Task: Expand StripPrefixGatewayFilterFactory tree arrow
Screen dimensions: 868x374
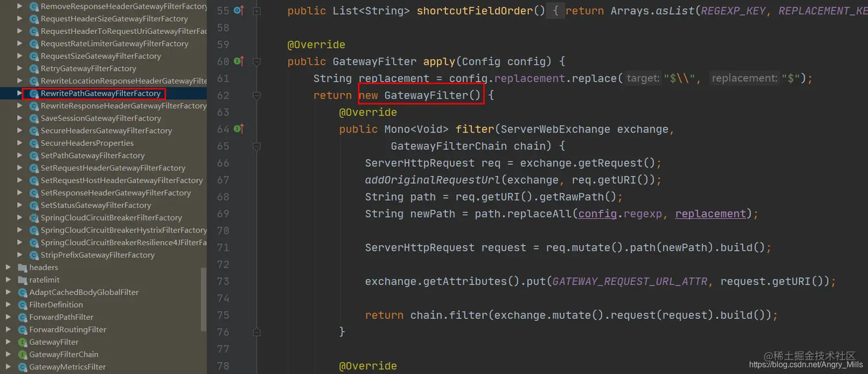Action: [21, 255]
